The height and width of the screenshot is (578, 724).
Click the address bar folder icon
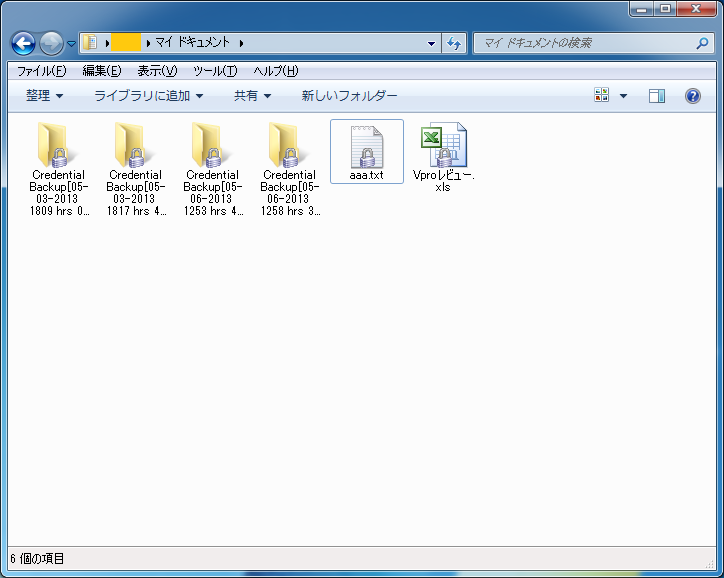pyautogui.click(x=90, y=42)
